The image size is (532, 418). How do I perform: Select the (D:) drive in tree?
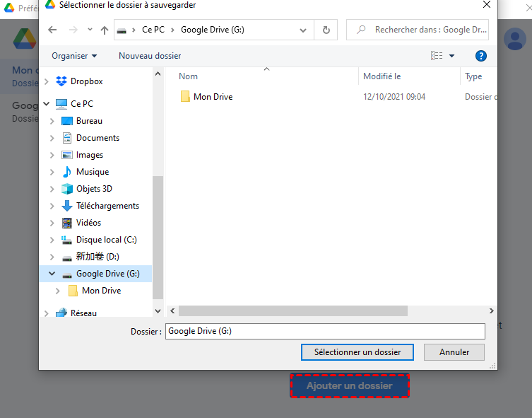click(97, 257)
